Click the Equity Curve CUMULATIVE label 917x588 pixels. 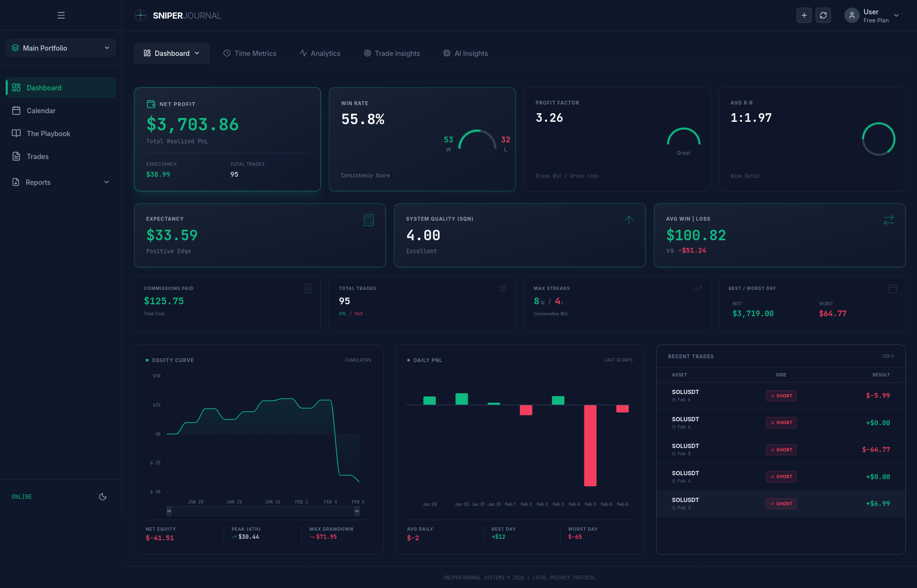point(358,360)
